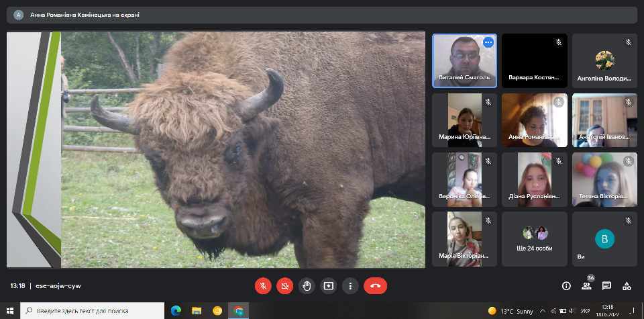
Task: Show the participants list with 36 badge
Action: point(586,285)
